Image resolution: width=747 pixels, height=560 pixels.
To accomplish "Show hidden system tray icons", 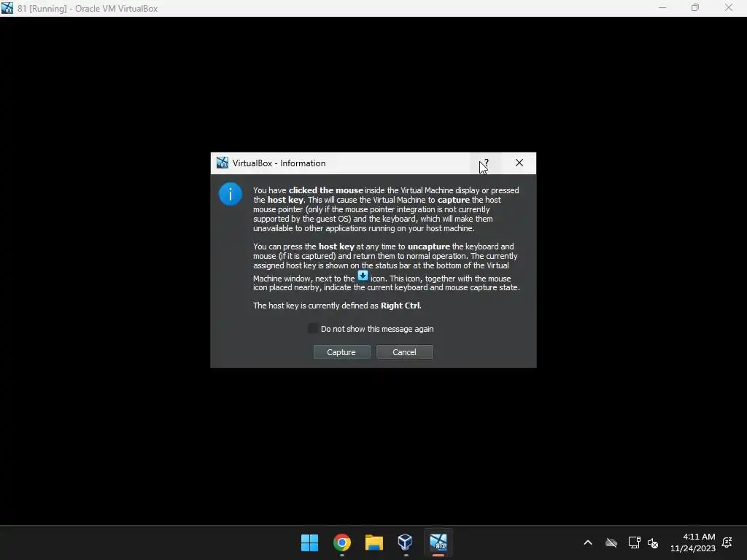I will coord(588,542).
